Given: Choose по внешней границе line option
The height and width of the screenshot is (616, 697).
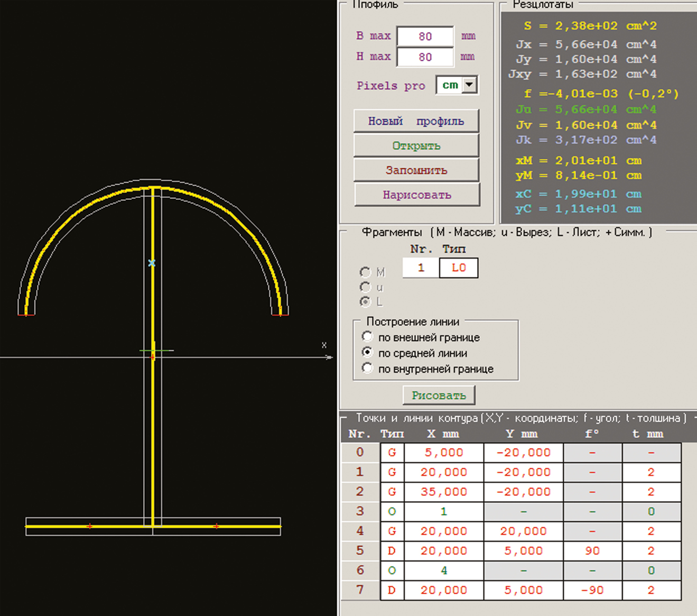Looking at the screenshot, I should coord(367,337).
